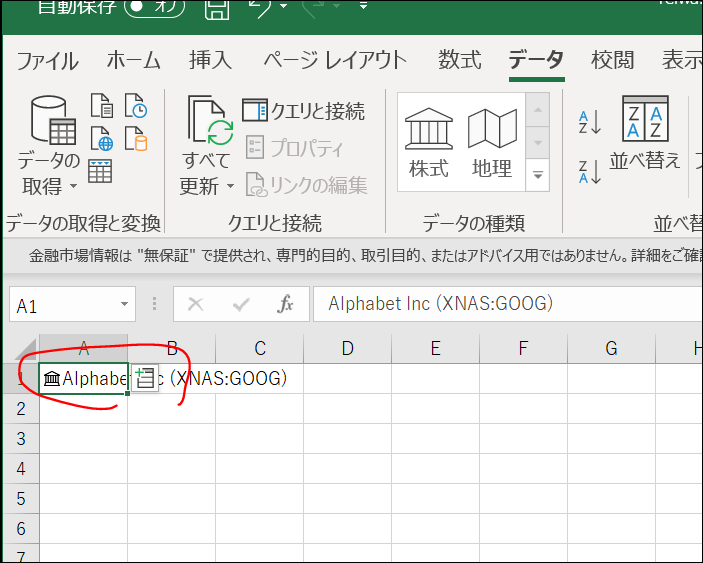The image size is (703, 563).
Task: Click the すべて更新 refresh icon
Action: (210, 120)
